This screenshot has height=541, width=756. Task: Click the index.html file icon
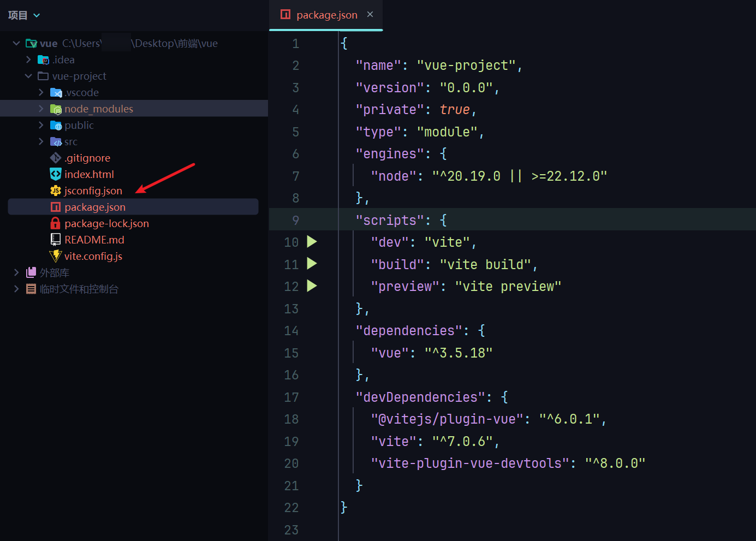[x=56, y=174]
